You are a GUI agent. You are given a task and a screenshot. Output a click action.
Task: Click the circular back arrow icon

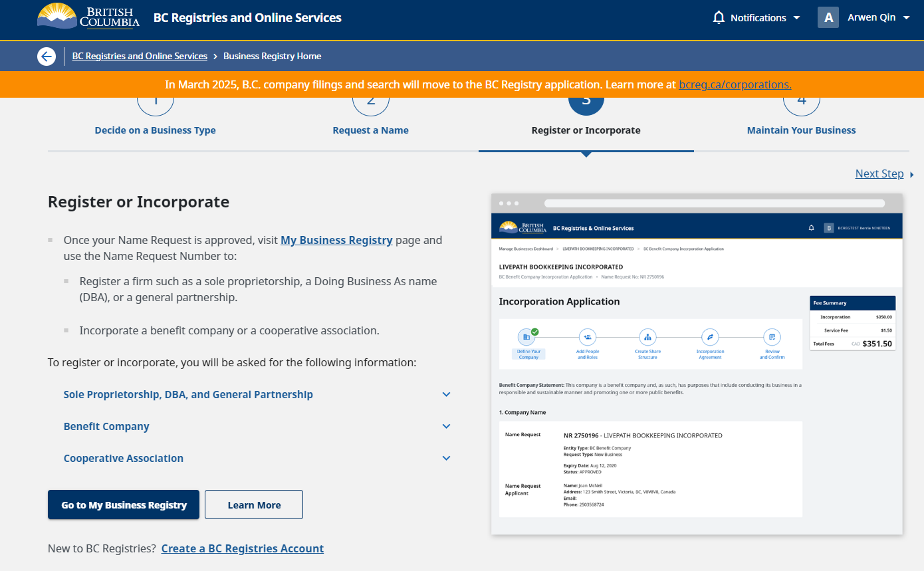(46, 57)
